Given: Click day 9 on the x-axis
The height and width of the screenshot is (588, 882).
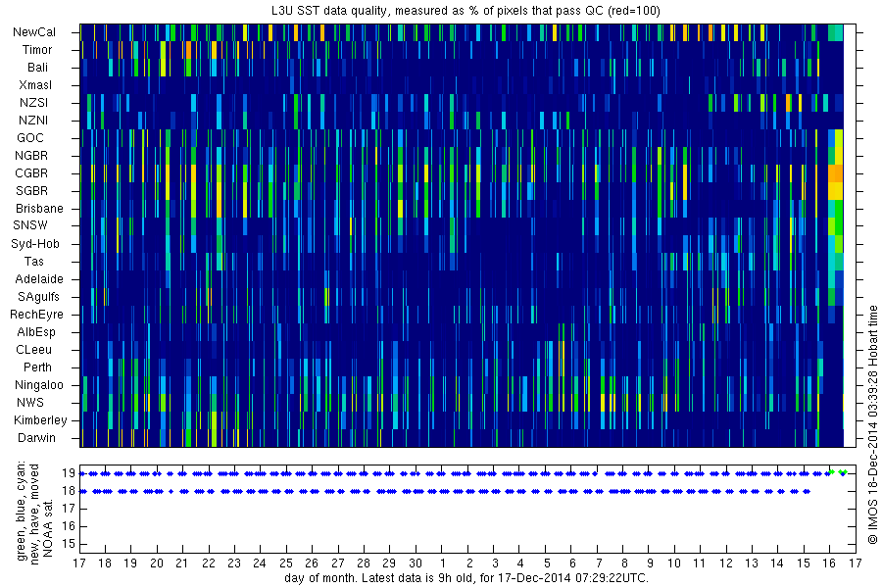Looking at the screenshot, I should pyautogui.click(x=651, y=563).
